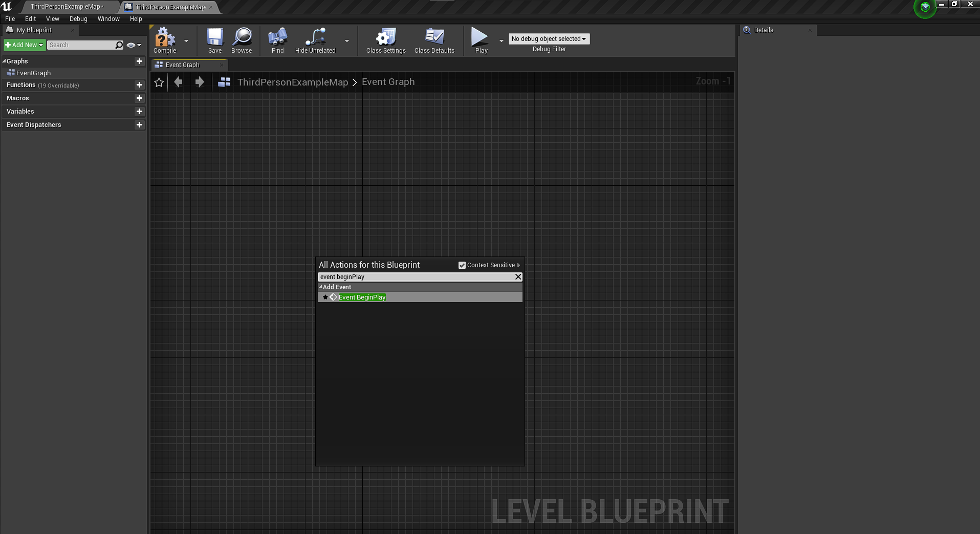Image resolution: width=980 pixels, height=534 pixels.
Task: Click the Add New button
Action: [x=24, y=45]
